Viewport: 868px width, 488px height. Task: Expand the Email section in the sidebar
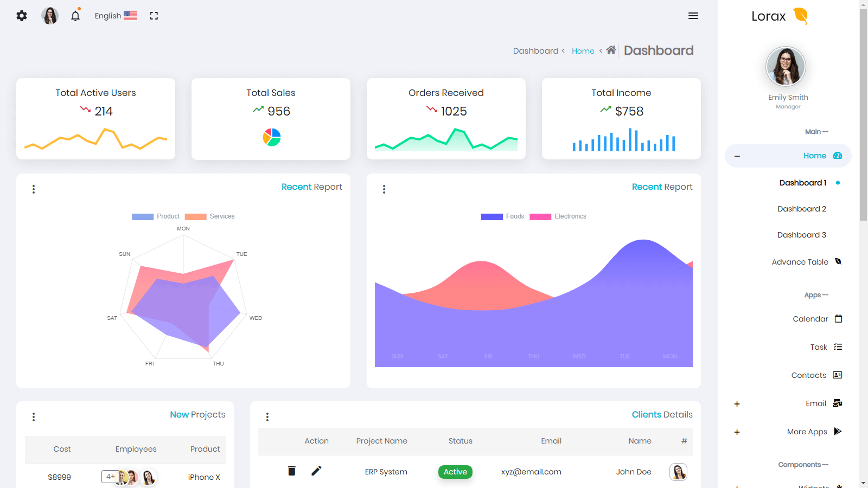point(737,403)
